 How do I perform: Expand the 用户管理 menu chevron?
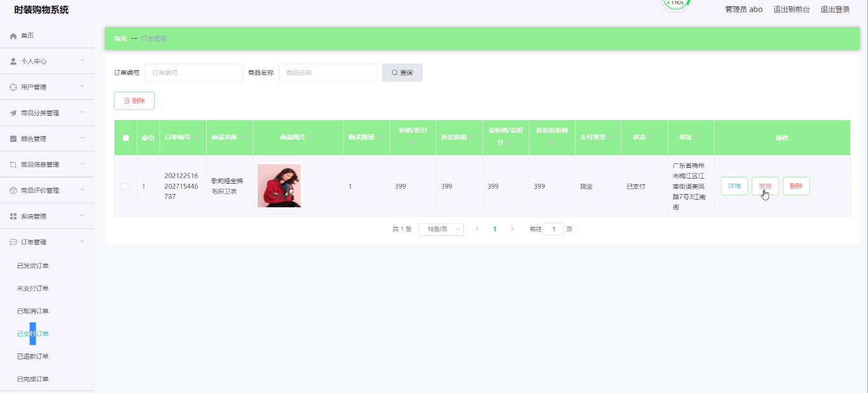(x=82, y=86)
